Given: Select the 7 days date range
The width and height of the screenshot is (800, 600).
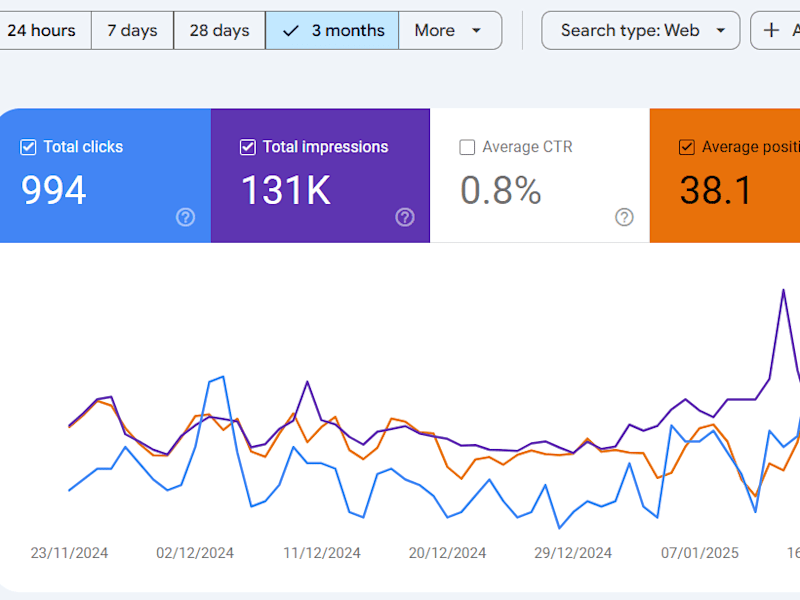Looking at the screenshot, I should click(133, 31).
